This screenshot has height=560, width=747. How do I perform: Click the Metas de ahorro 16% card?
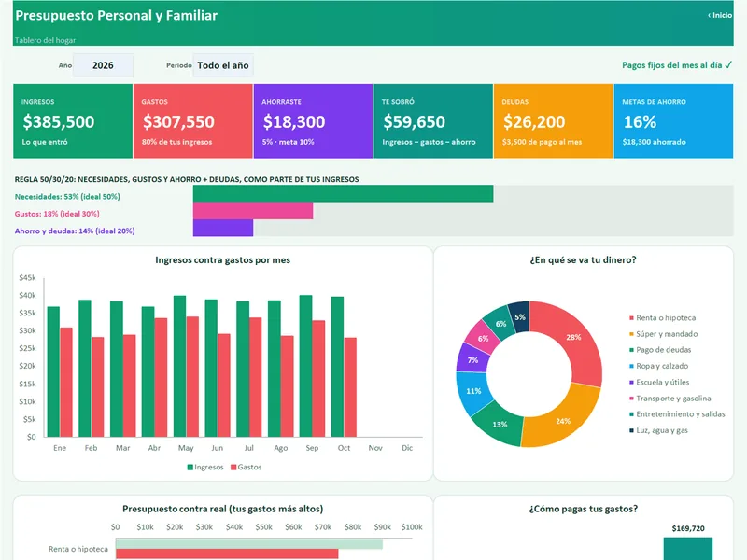[x=673, y=121]
